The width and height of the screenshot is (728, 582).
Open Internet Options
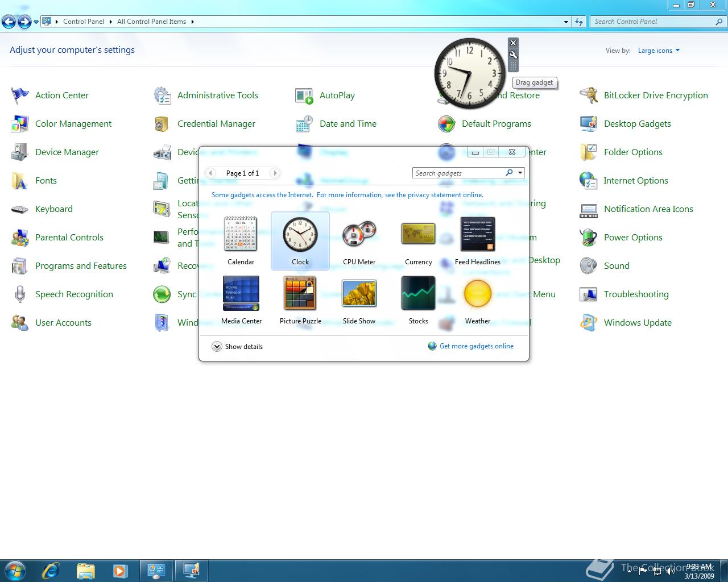tap(624, 181)
